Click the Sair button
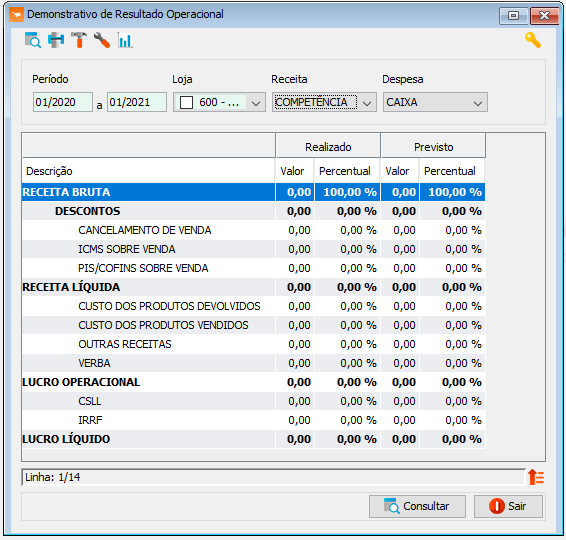566x540 pixels. pos(508,506)
